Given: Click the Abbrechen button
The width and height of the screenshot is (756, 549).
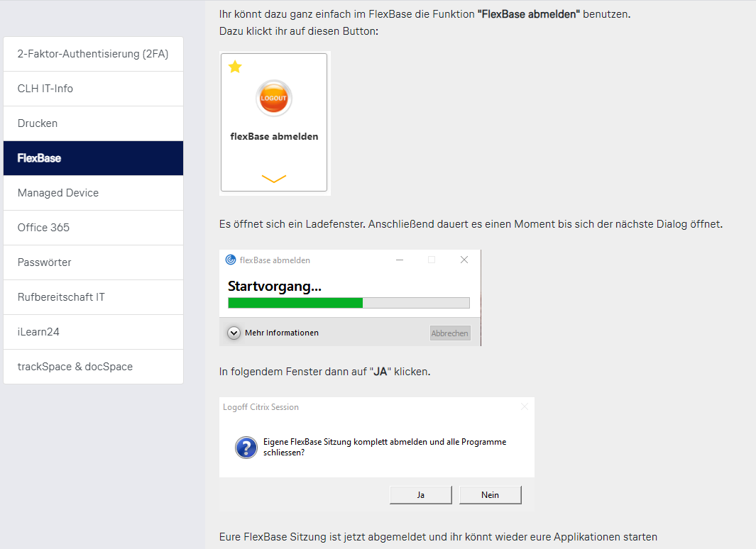Looking at the screenshot, I should click(x=449, y=333).
